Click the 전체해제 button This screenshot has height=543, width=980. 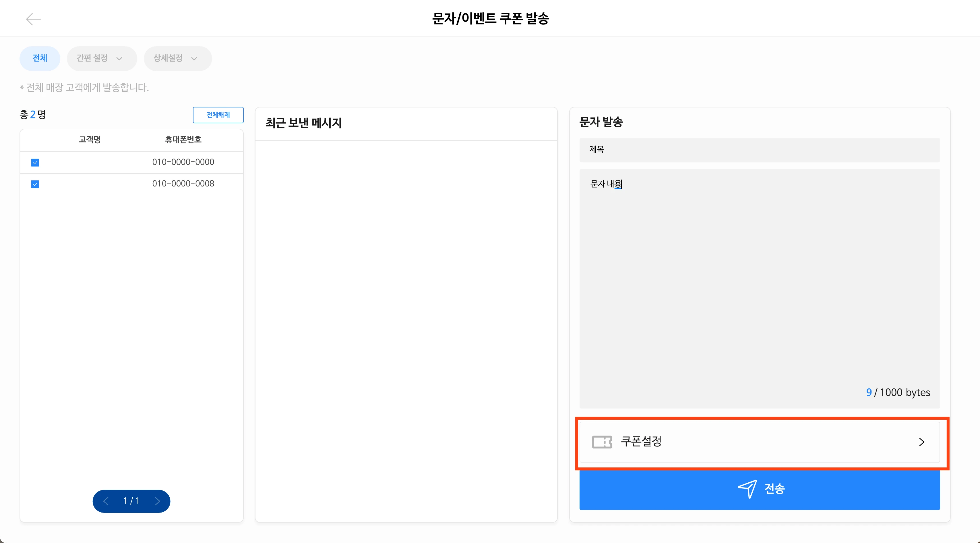tap(218, 115)
